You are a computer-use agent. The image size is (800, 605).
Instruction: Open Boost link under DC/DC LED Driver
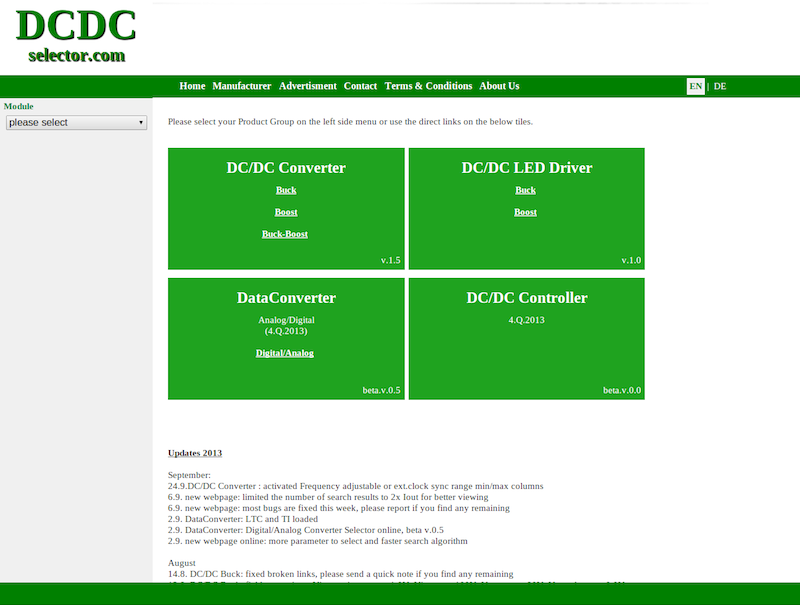pyautogui.click(x=526, y=212)
